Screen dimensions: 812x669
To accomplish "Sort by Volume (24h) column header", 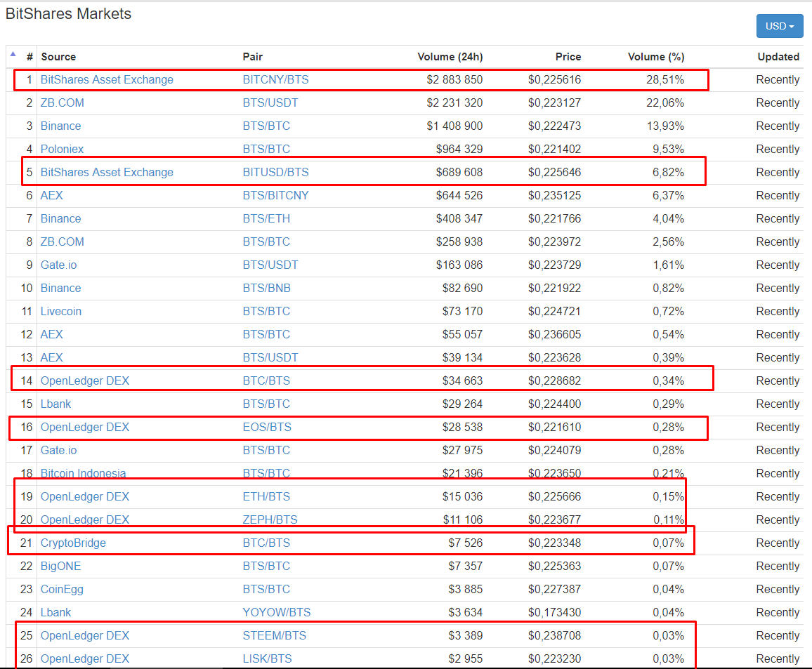I will click(450, 57).
